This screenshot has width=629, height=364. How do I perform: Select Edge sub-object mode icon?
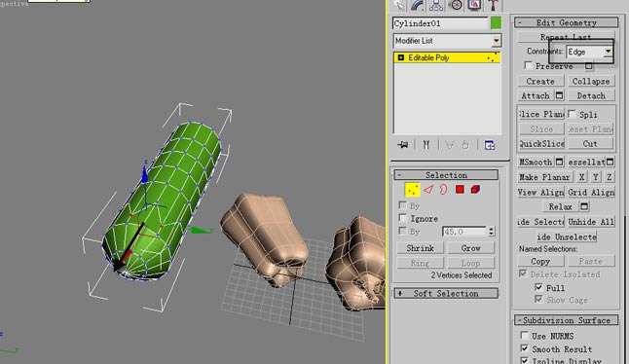coord(428,189)
